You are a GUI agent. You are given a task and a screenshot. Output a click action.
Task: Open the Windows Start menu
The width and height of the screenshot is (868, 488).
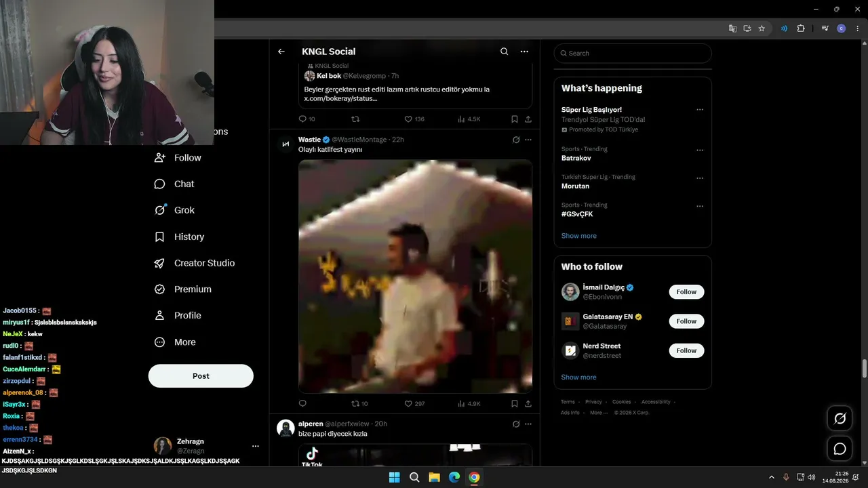tap(394, 478)
